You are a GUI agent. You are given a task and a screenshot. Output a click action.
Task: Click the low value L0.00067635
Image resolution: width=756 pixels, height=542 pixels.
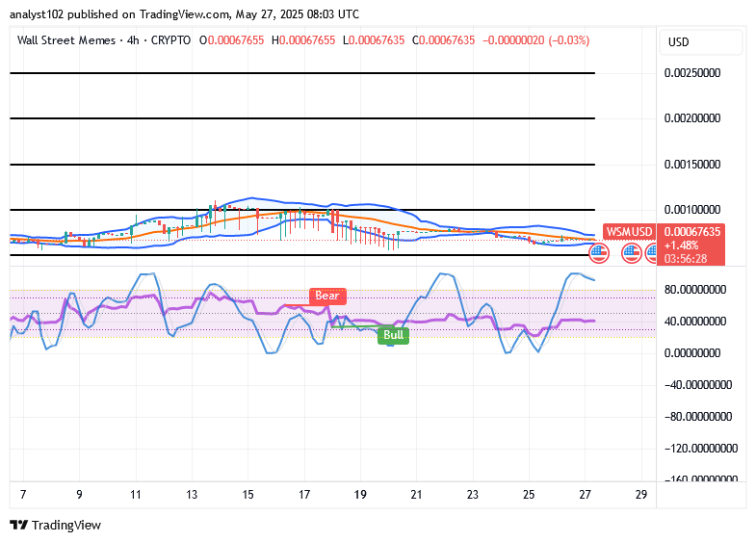point(374,40)
